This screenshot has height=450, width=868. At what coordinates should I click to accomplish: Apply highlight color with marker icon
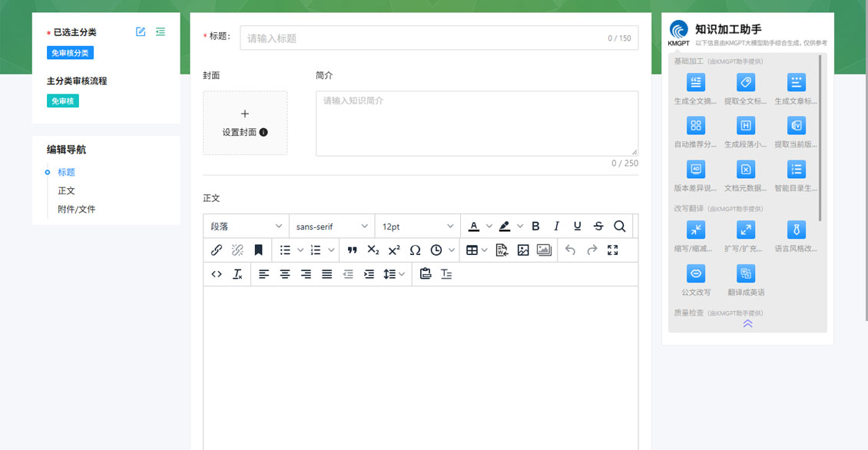point(505,226)
